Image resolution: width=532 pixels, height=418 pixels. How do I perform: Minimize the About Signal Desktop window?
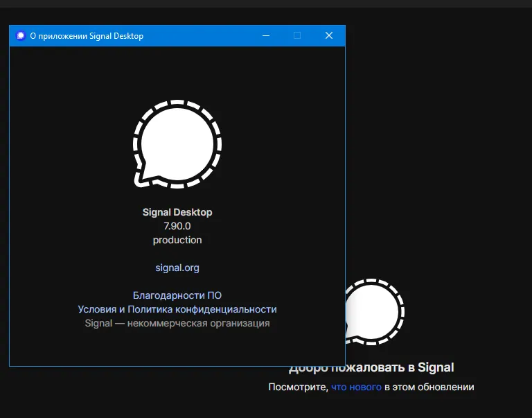[266, 35]
